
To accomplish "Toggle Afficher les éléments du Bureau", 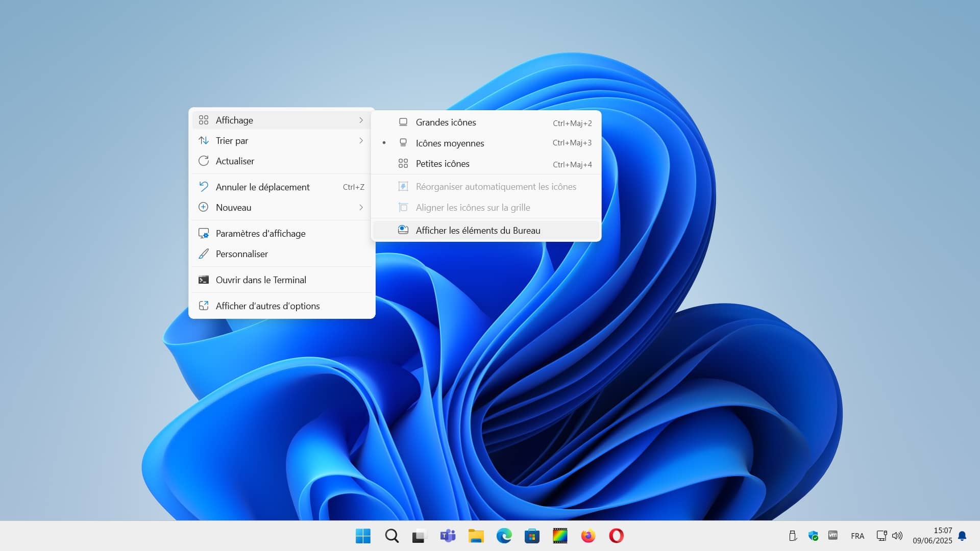I will tap(478, 231).
